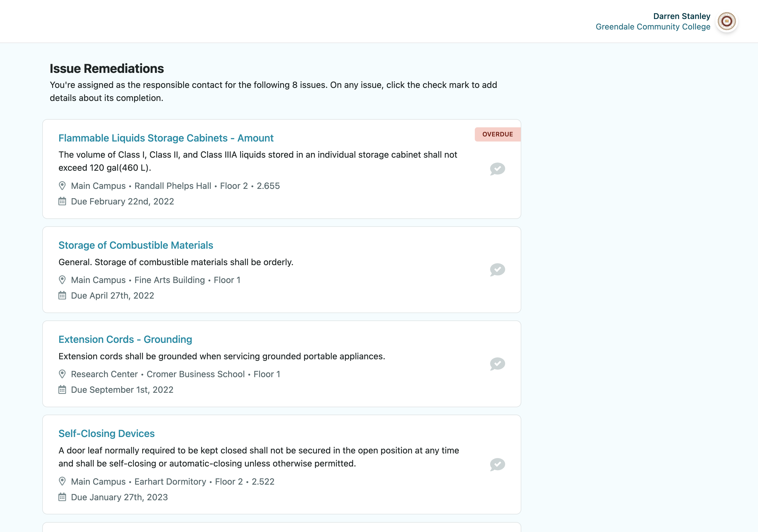Image resolution: width=758 pixels, height=532 pixels.
Task: Click the check mark on Flammable Liquids Storage Cabinets issue
Action: click(497, 169)
